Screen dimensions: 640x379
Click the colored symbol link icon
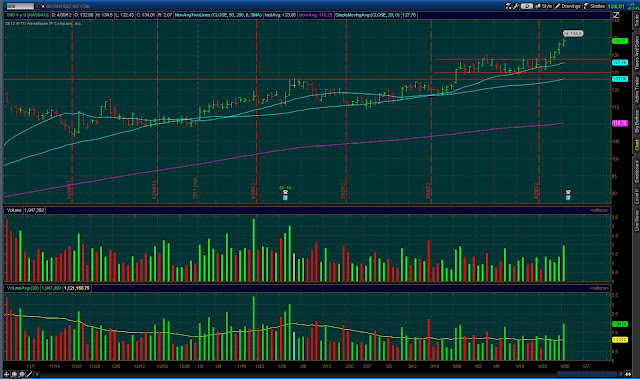point(42,6)
